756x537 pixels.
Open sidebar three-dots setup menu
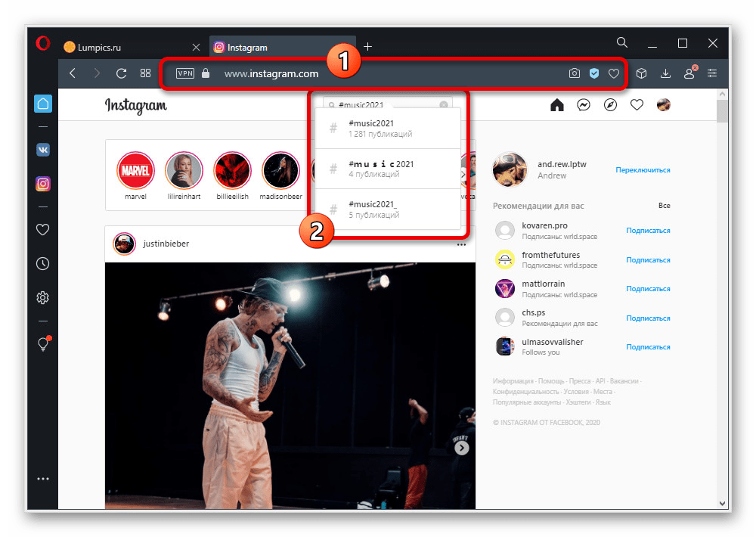[43, 479]
